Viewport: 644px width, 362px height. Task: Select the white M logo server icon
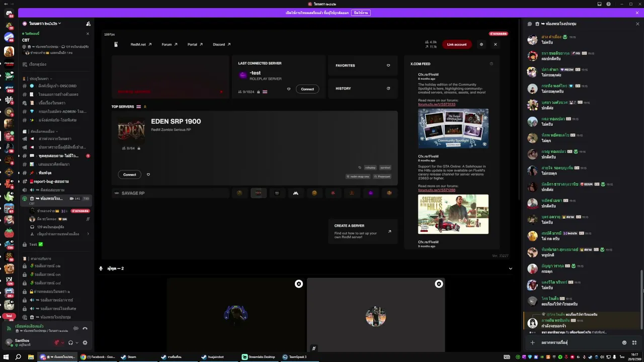296,193
